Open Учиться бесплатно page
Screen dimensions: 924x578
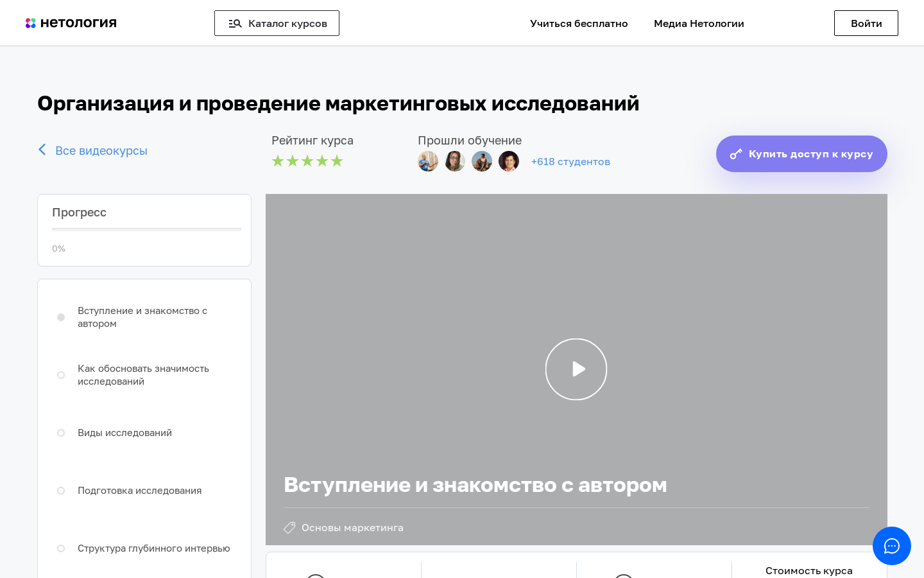[579, 23]
